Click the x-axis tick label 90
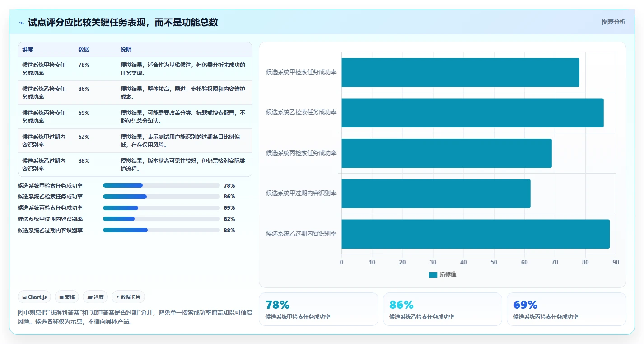 [616, 262]
